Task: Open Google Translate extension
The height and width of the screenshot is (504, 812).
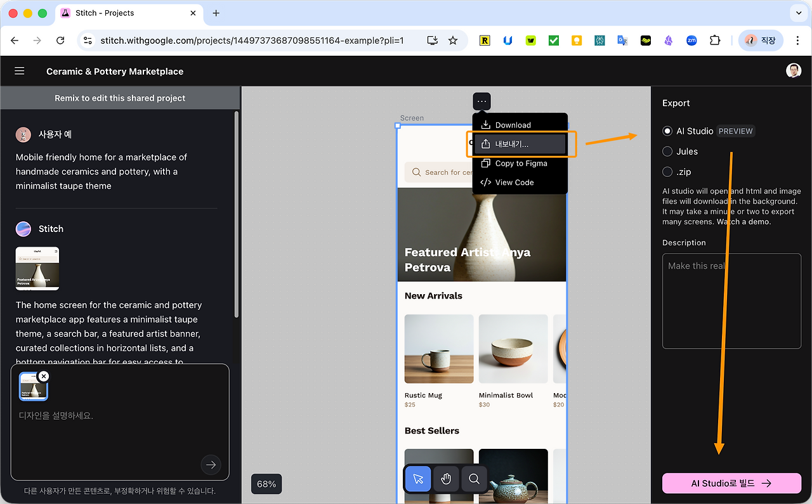Action: click(622, 41)
